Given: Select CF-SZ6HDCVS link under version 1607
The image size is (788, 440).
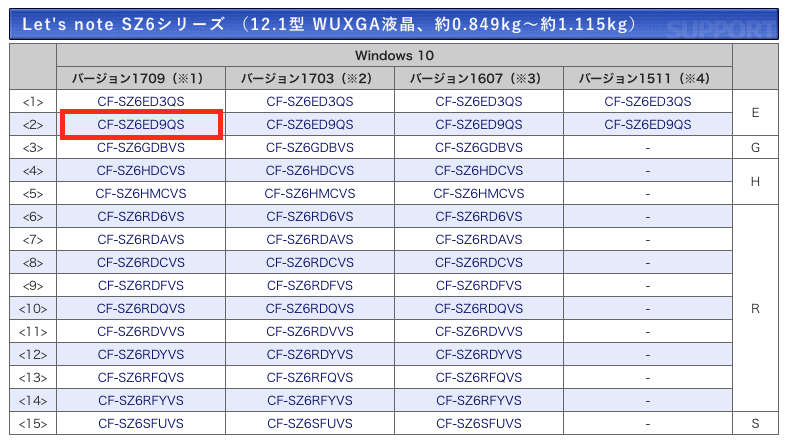Looking at the screenshot, I should click(478, 171).
